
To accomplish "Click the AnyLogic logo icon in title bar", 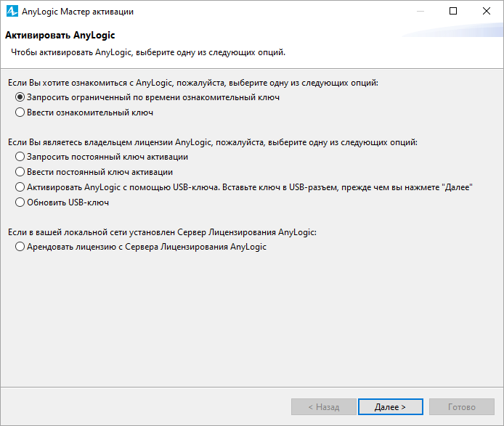I will point(12,11).
